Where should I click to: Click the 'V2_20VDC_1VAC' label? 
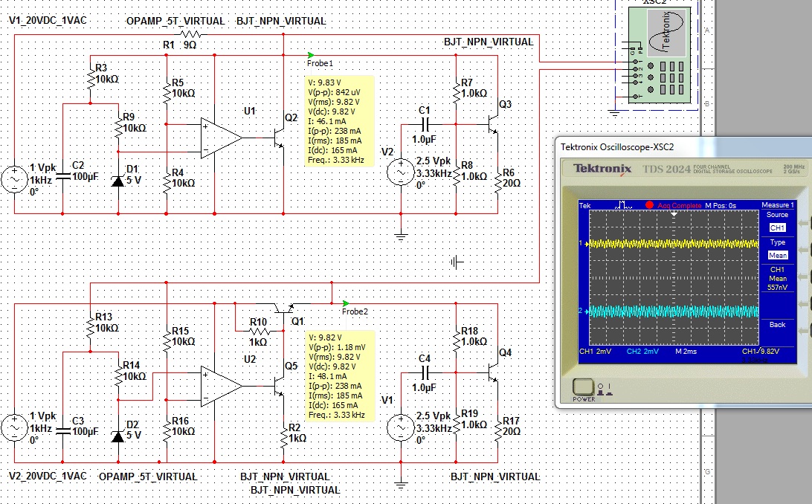48,476
